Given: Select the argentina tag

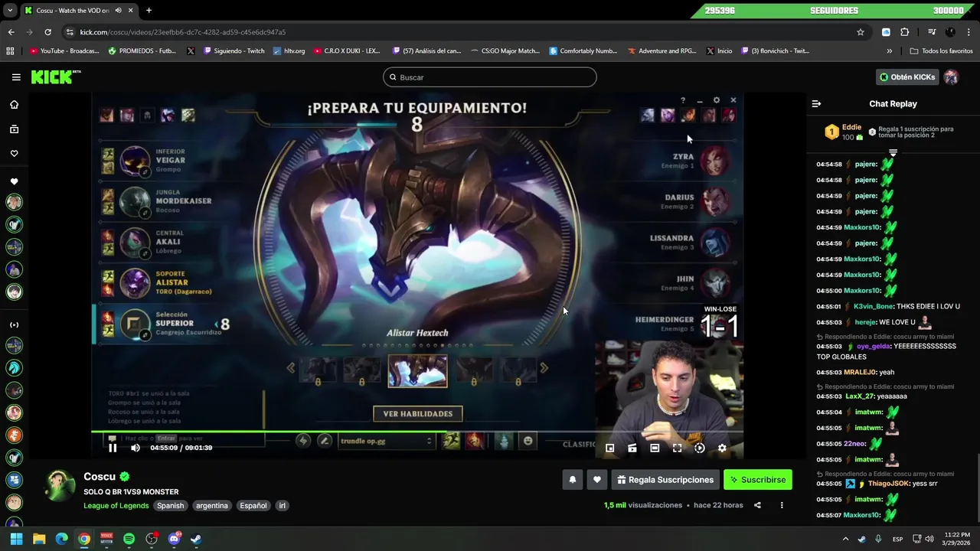Looking at the screenshot, I should point(212,506).
